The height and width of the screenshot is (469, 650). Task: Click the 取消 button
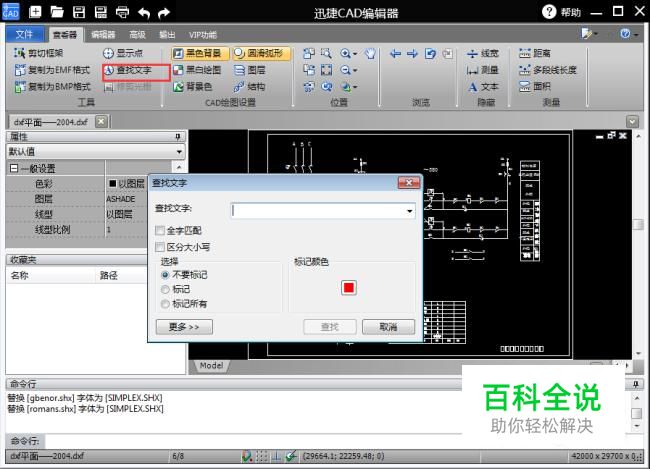[388, 327]
